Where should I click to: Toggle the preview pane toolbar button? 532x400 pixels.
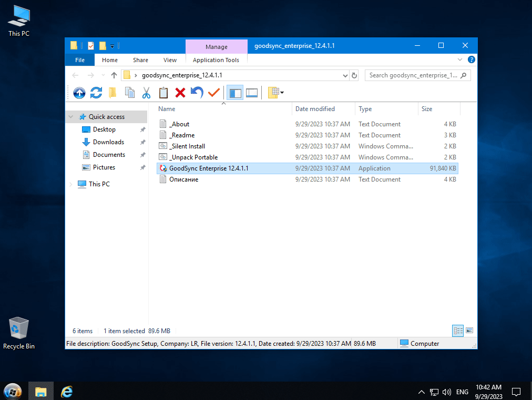point(252,93)
